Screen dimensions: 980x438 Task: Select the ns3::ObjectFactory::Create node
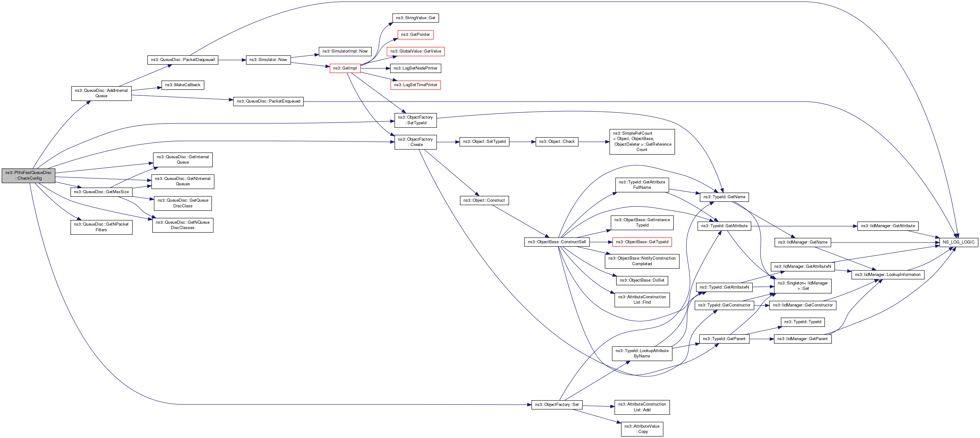coord(415,142)
